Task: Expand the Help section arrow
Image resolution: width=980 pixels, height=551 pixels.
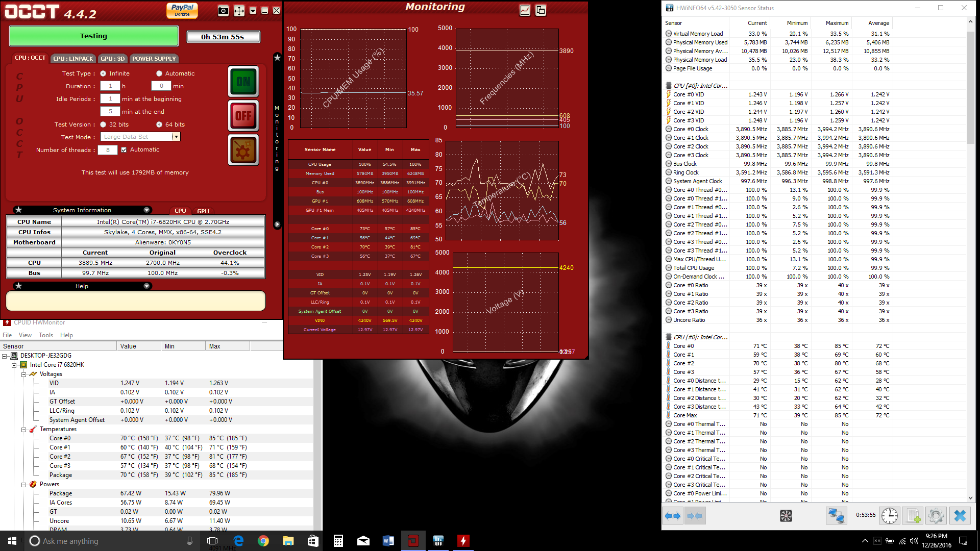Action: (146, 286)
